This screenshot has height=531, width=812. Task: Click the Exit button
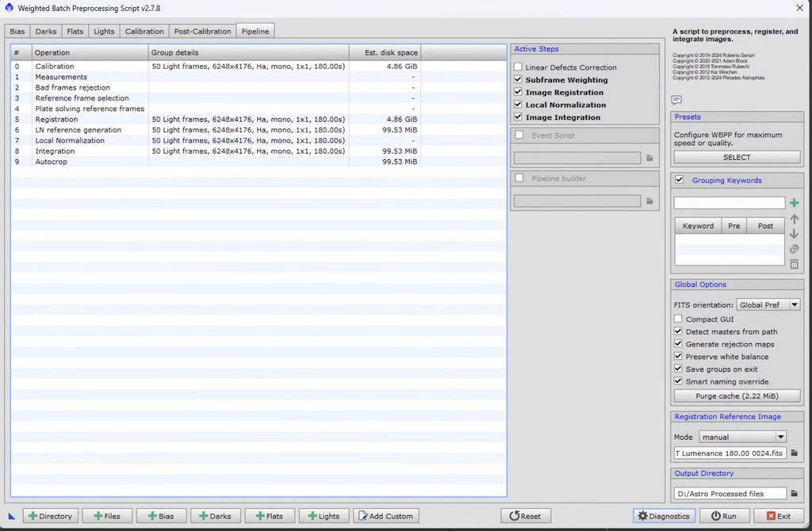point(779,516)
